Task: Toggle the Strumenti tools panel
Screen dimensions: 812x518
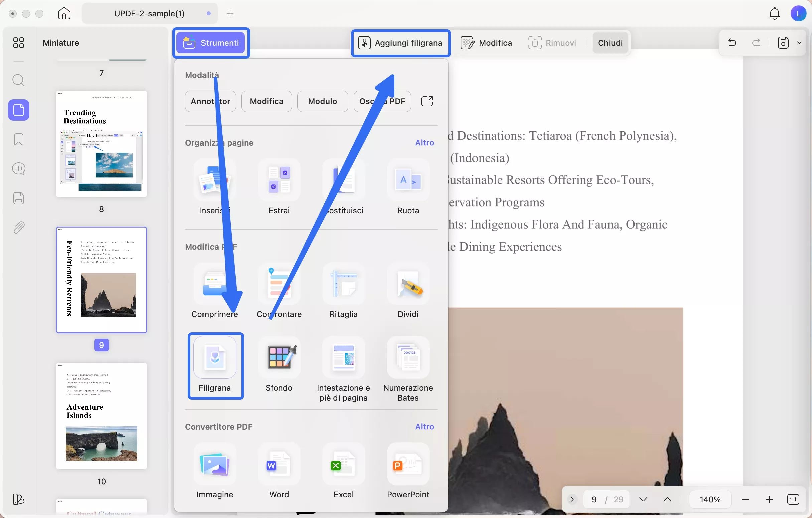Action: 211,43
